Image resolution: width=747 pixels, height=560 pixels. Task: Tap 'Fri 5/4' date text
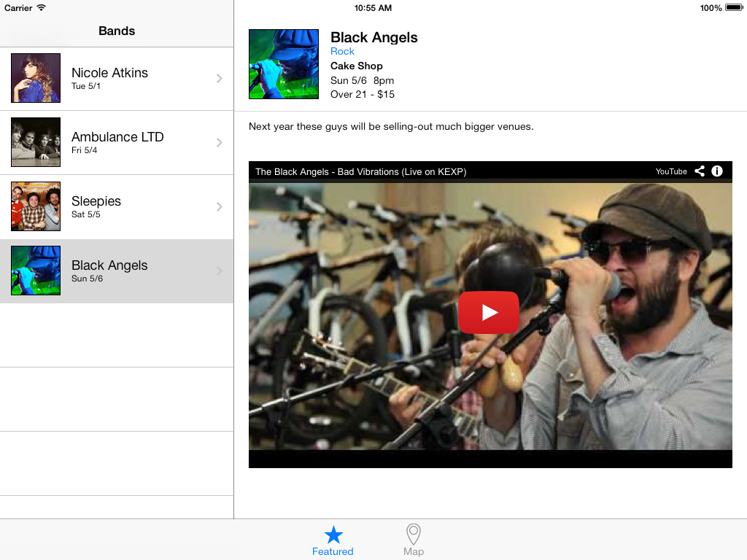click(x=85, y=150)
